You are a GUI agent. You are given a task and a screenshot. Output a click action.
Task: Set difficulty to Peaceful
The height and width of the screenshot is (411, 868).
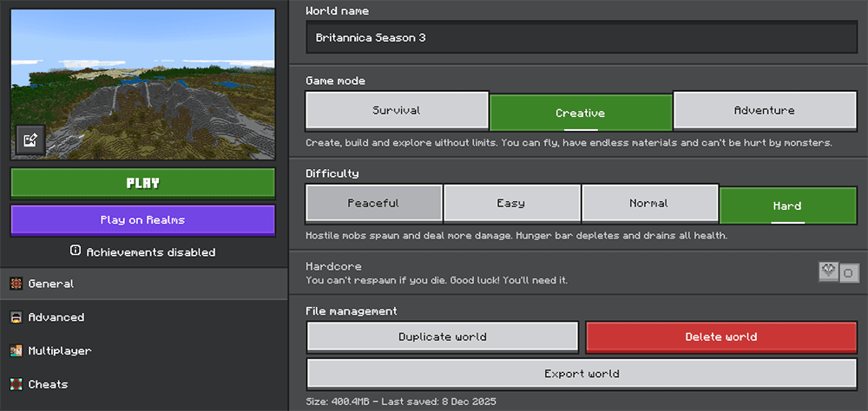[373, 204]
